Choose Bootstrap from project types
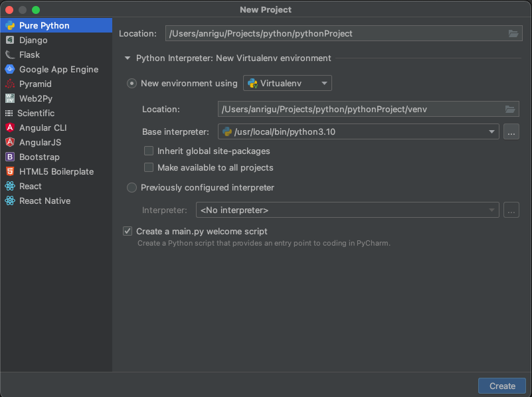532x397 pixels. (39, 157)
